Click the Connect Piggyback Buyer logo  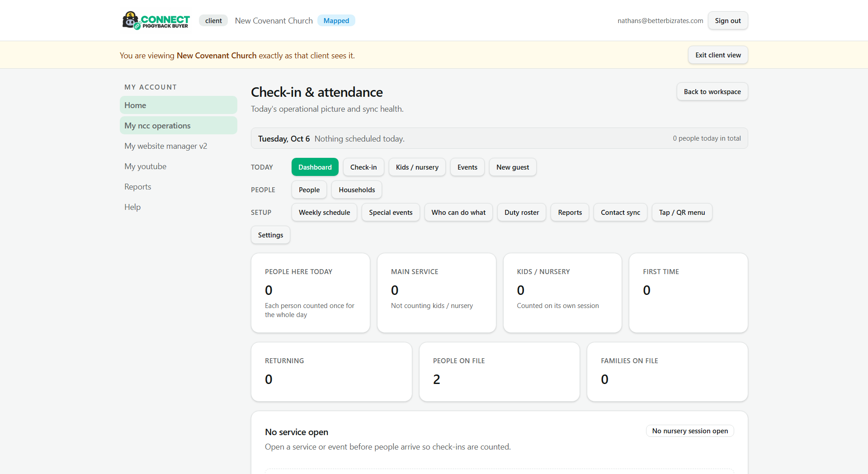pyautogui.click(x=156, y=20)
